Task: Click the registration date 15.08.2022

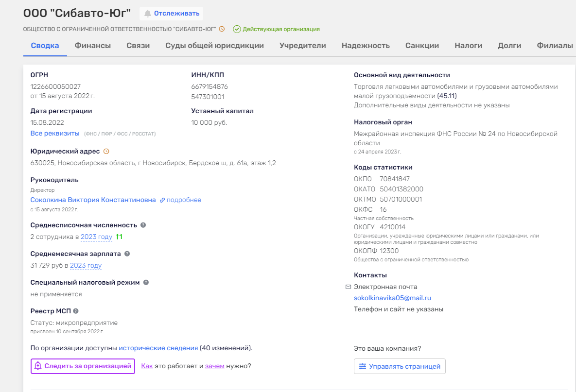Action: pyautogui.click(x=47, y=122)
